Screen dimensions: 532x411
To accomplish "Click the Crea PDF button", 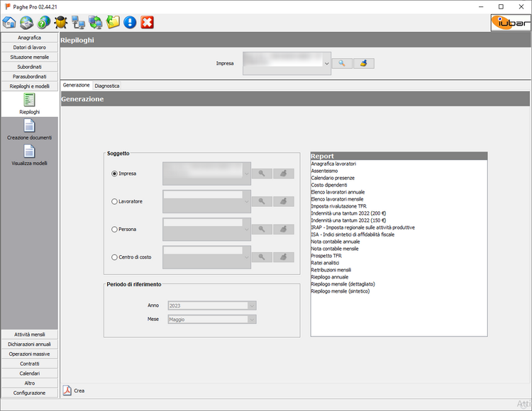I will coord(74,390).
